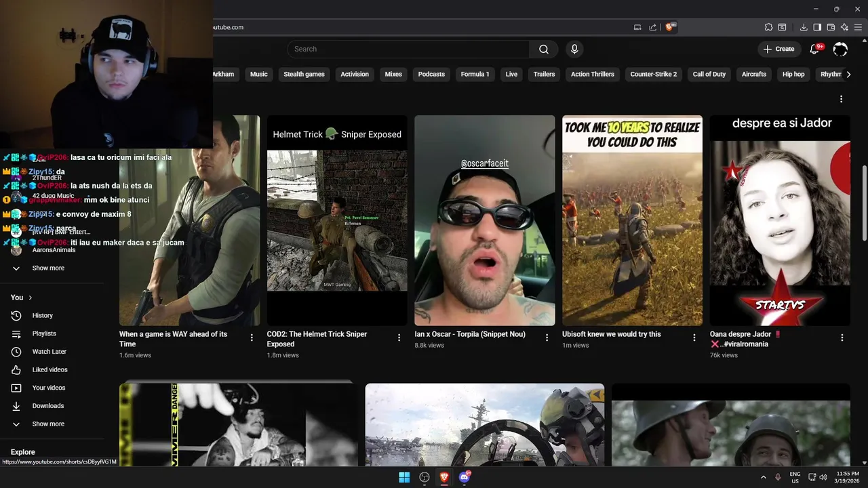Open OBS Studio from taskbar

[x=425, y=477]
